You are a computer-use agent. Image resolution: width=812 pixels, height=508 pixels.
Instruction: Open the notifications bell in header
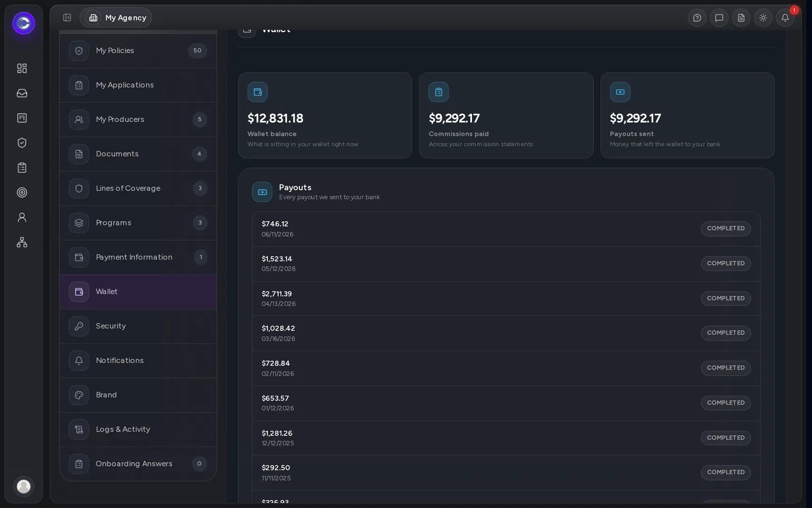click(x=785, y=18)
